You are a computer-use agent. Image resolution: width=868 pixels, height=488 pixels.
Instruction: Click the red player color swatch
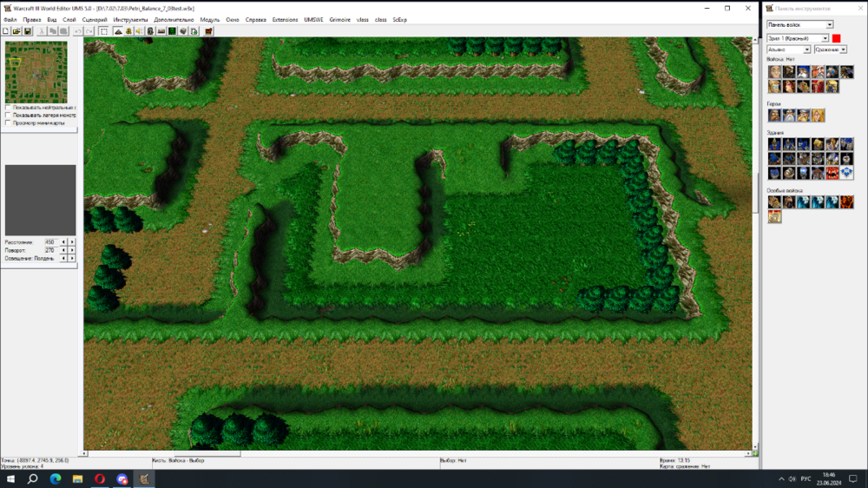coord(837,38)
